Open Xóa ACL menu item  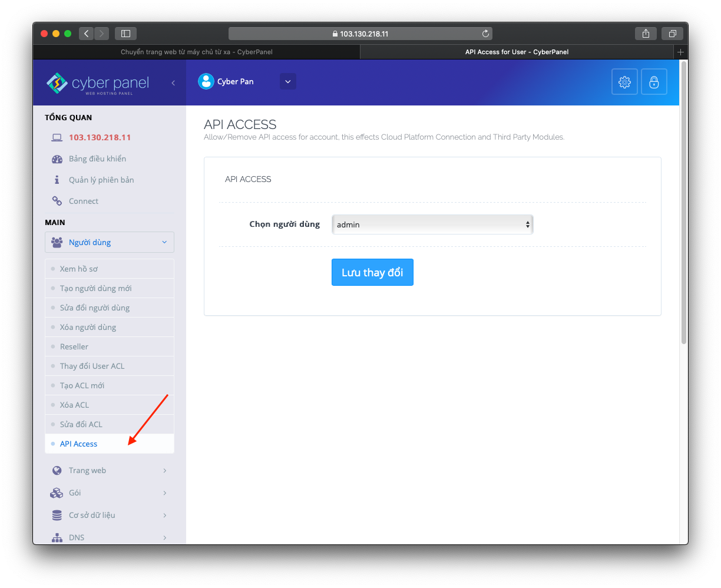click(x=110, y=405)
